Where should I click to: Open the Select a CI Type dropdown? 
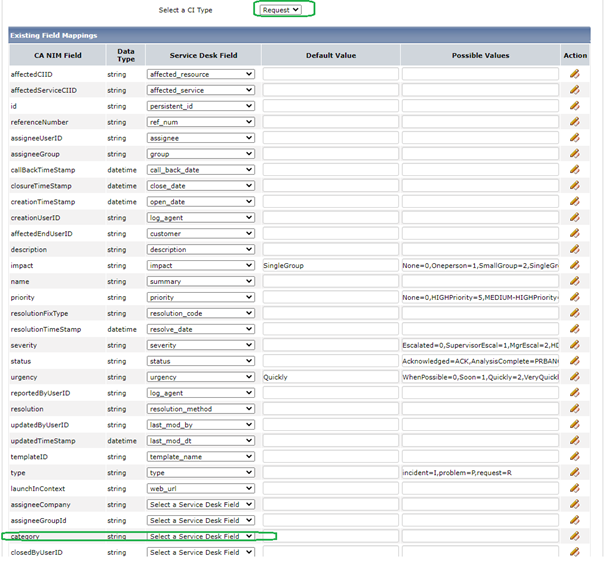coord(281,10)
